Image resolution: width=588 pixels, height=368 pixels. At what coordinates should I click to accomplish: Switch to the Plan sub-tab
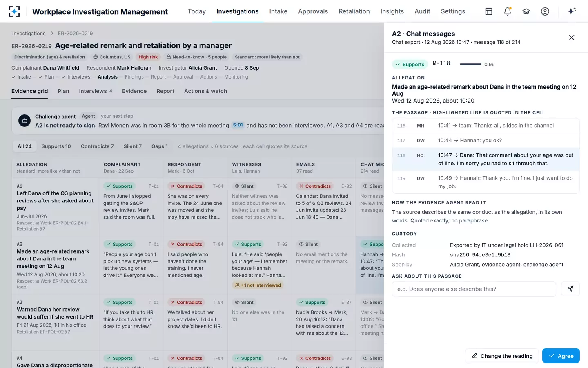coord(63,91)
